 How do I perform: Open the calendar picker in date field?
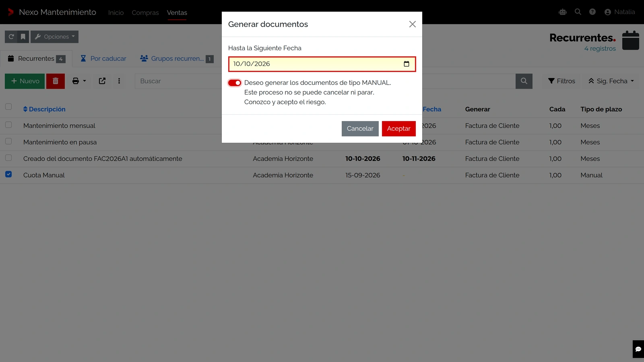click(407, 64)
